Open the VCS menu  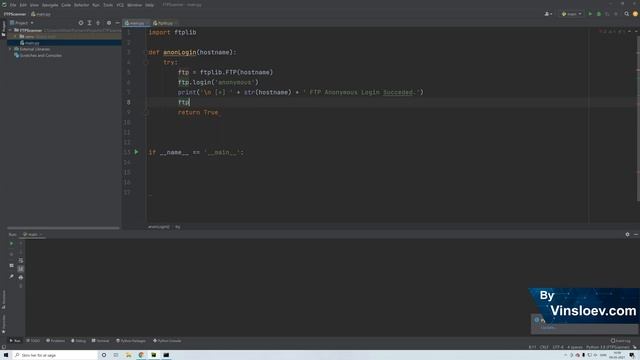point(120,5)
